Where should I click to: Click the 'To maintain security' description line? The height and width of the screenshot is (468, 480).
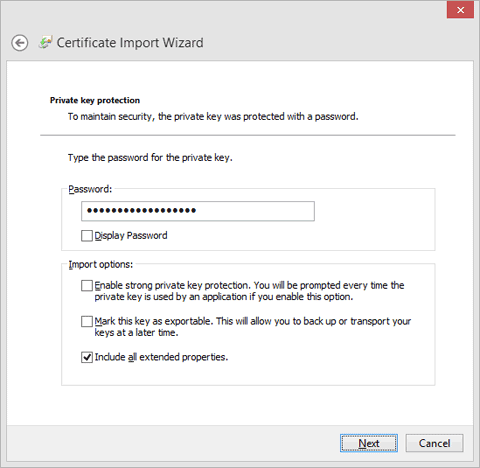pos(213,117)
